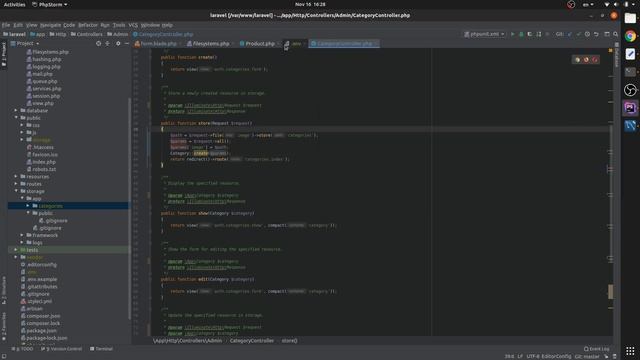Switch to the filesystems.php editor tab
Viewport: 640px width, 360px height.
210,43
